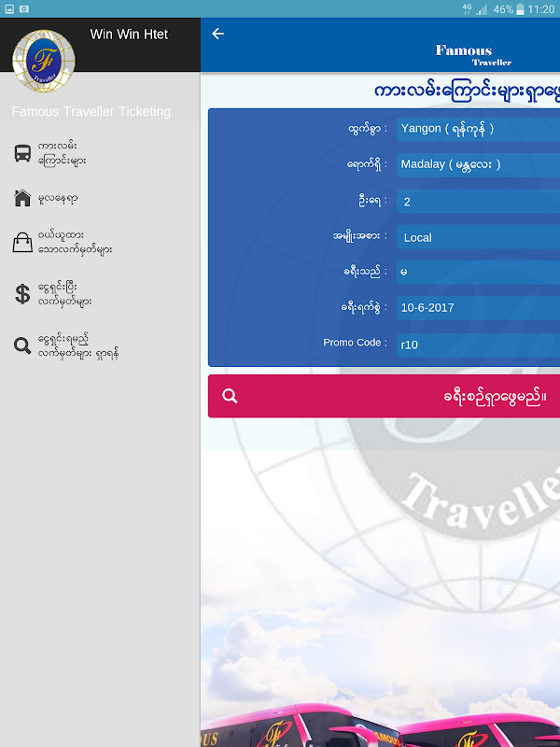Tap the bus icon in sidebar
560x747 pixels.
pyautogui.click(x=22, y=153)
